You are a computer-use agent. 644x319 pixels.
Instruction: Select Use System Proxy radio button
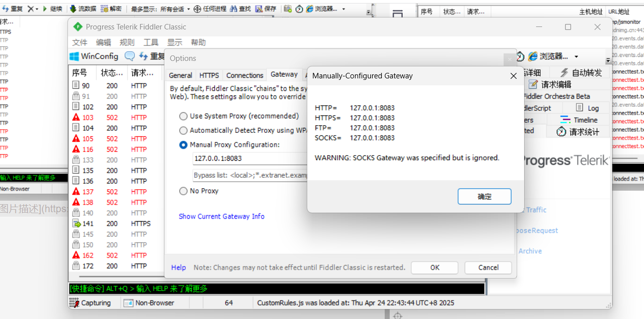183,116
